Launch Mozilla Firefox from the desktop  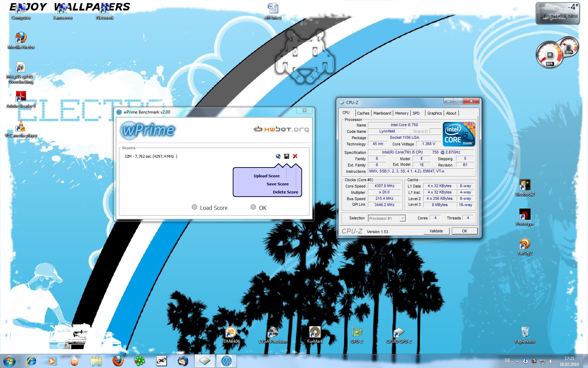(x=21, y=40)
